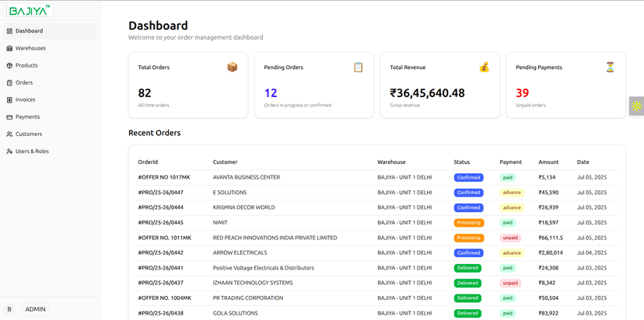The width and height of the screenshot is (644, 320).
Task: Open the Dashboard menu item
Action: click(x=50, y=31)
